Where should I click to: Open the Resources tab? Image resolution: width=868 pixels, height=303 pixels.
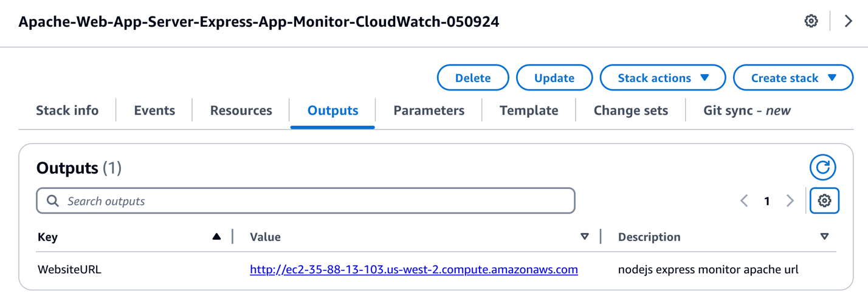click(241, 111)
